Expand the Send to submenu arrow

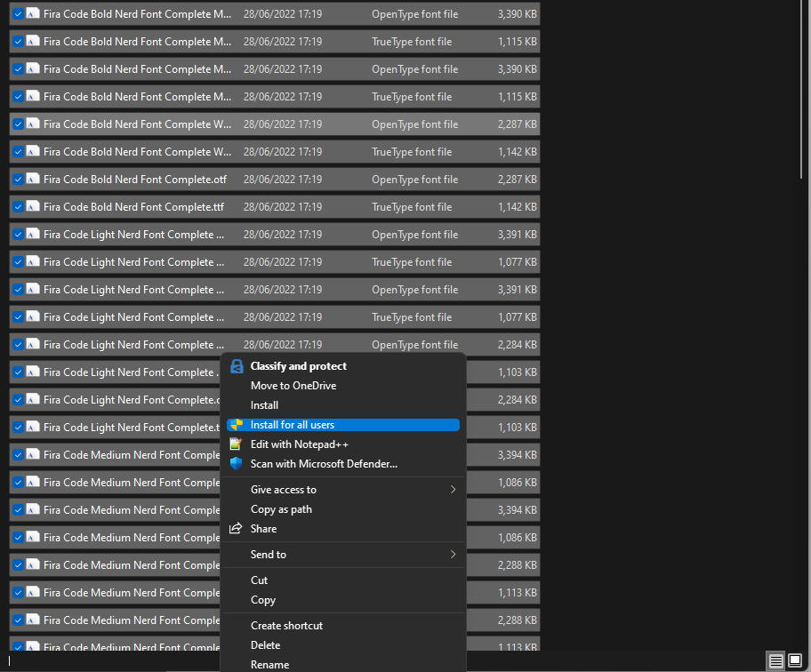454,554
